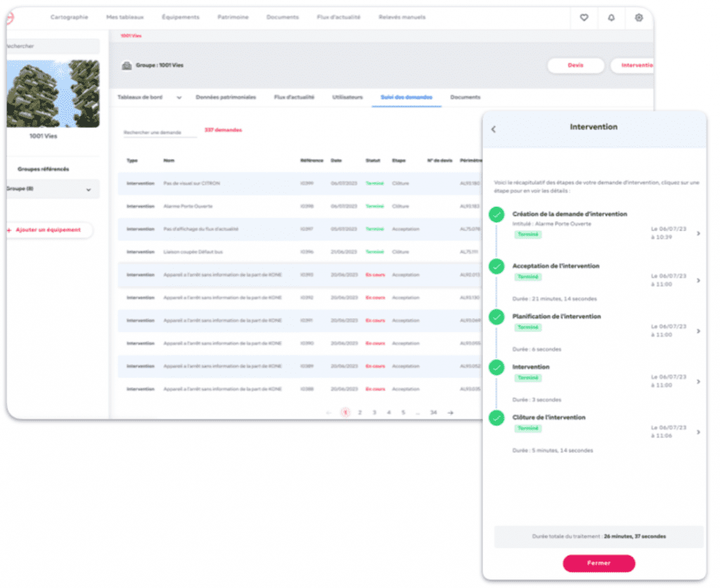Open settings gear icon
Screen dimensions: 720x588
[x=638, y=18]
